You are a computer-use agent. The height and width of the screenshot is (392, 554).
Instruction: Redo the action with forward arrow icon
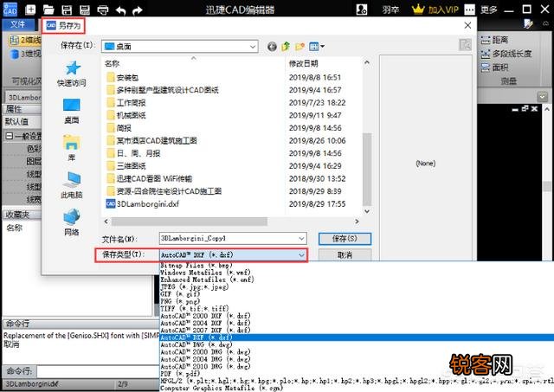point(138,10)
